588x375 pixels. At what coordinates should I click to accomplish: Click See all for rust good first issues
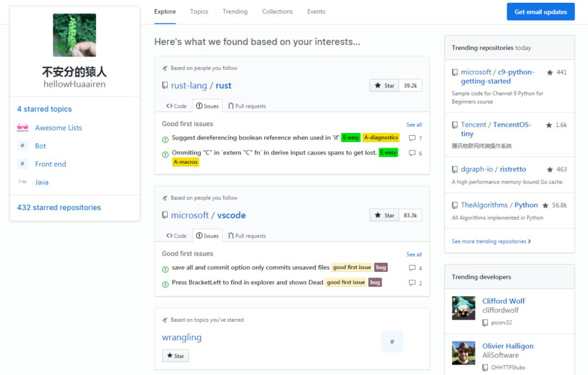point(414,125)
